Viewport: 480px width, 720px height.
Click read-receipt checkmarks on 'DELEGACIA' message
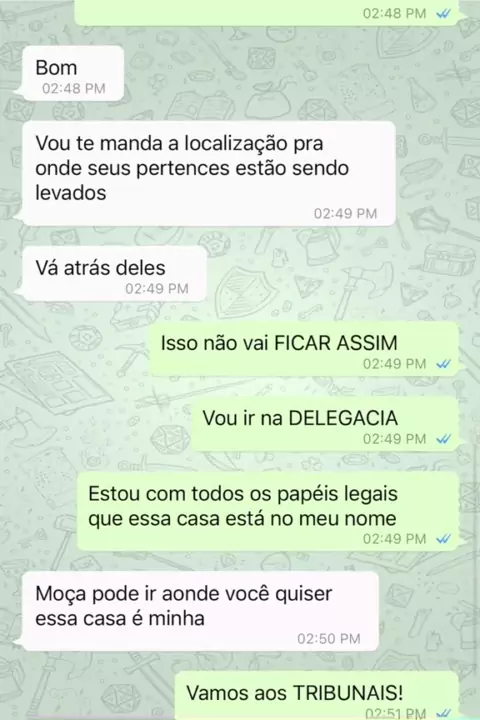443,439
